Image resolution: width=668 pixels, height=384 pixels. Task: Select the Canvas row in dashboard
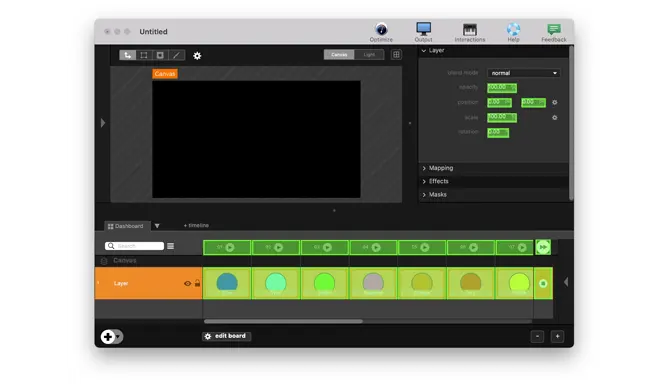click(148, 260)
